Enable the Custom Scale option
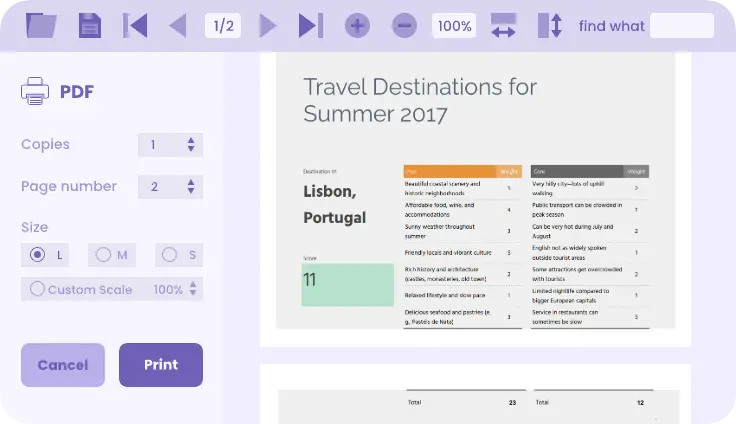 point(38,290)
